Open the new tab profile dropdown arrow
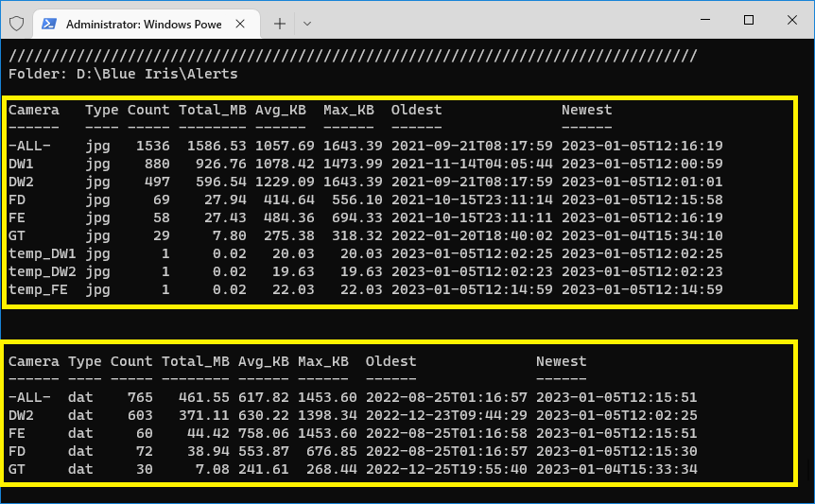The height and width of the screenshot is (504, 815). [307, 24]
